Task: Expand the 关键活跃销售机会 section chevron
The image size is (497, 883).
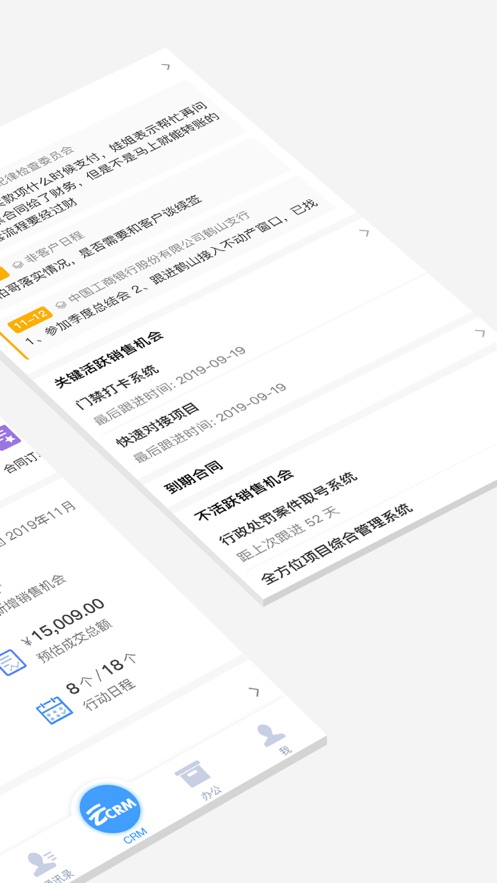Action: [364, 232]
